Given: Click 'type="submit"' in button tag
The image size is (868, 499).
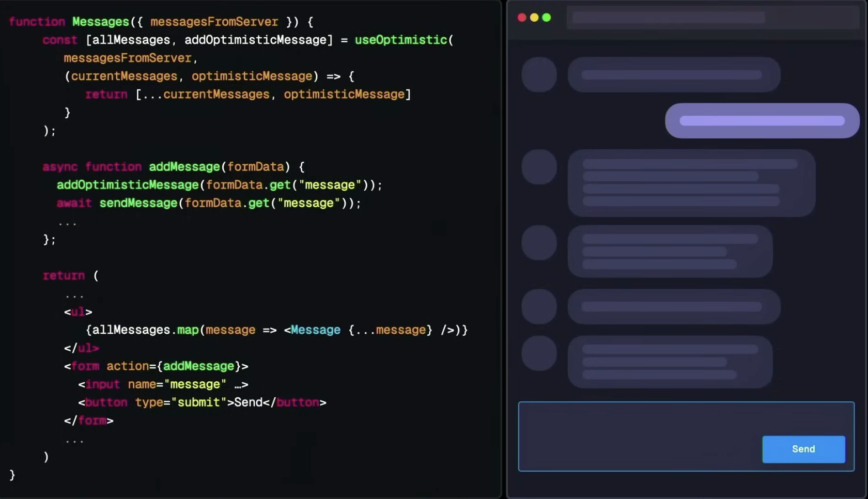Looking at the screenshot, I should tap(181, 402).
